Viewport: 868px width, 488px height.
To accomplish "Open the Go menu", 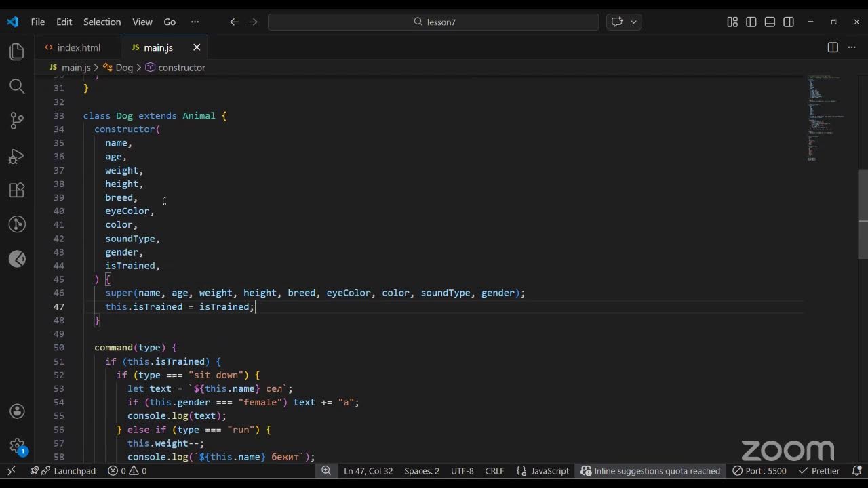I will [170, 22].
